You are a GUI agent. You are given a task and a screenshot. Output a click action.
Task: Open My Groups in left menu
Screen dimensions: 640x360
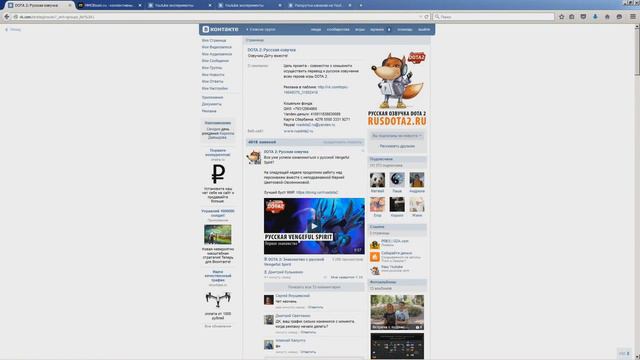[x=212, y=68]
